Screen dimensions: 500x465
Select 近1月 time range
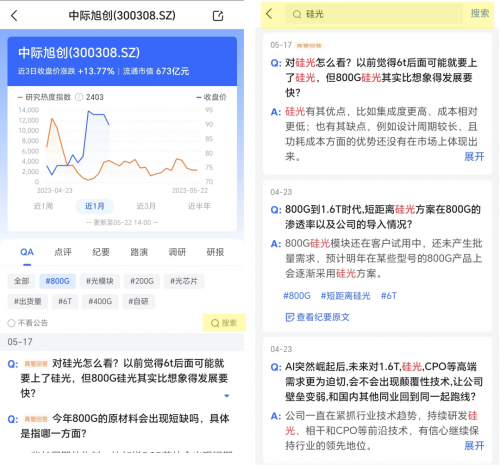tap(95, 206)
